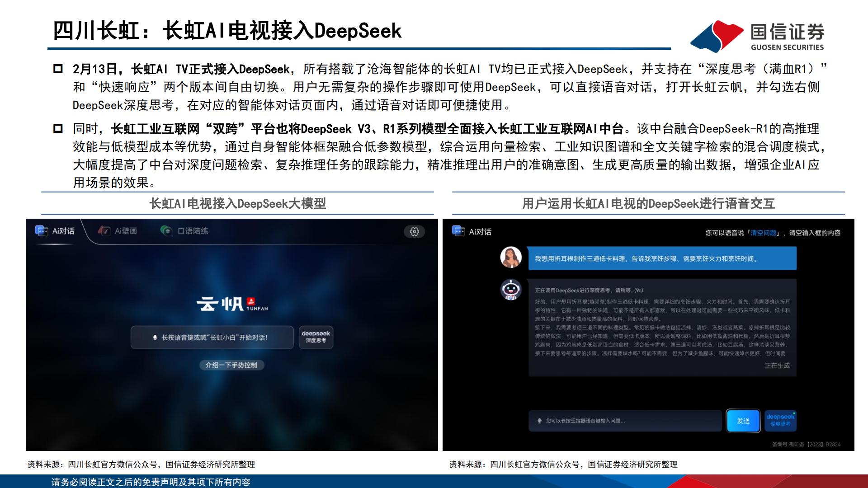Click caption 用户运用长虹AI电视的DeepSeek进行语音交互
This screenshot has width=868, height=488.
(648, 204)
